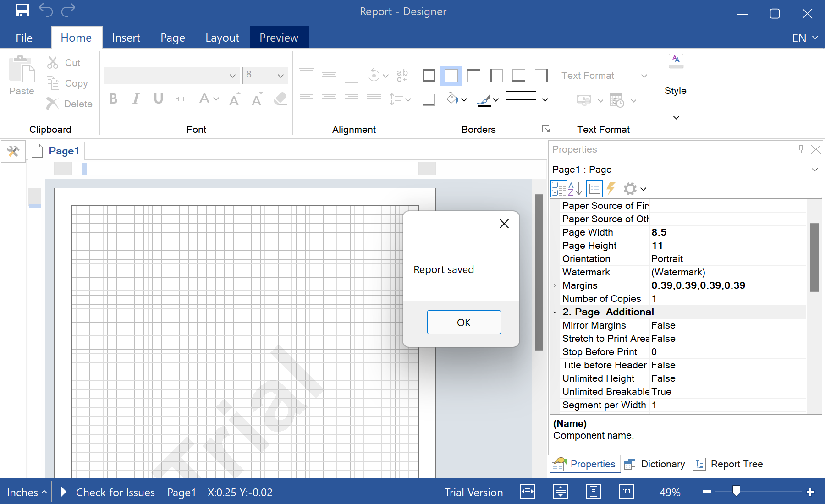Open the border color pen dropdown
Viewport: 825px width, 504px height.
[496, 99]
